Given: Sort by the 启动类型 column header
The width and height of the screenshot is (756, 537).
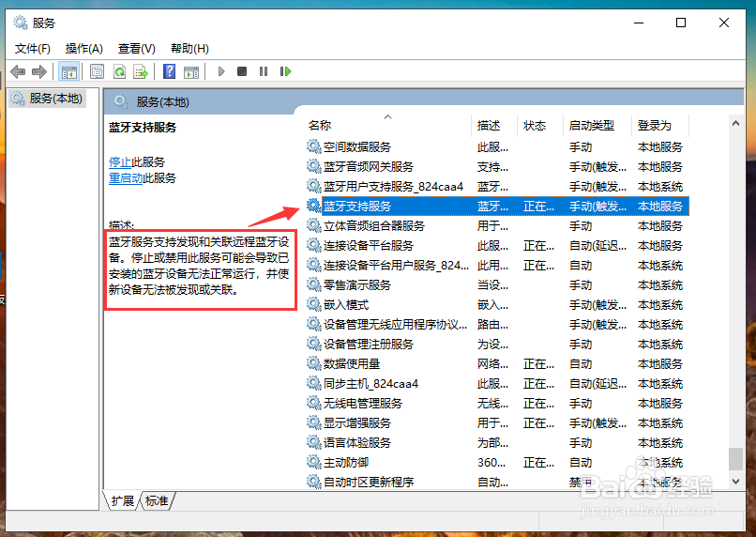Looking at the screenshot, I should [x=597, y=126].
